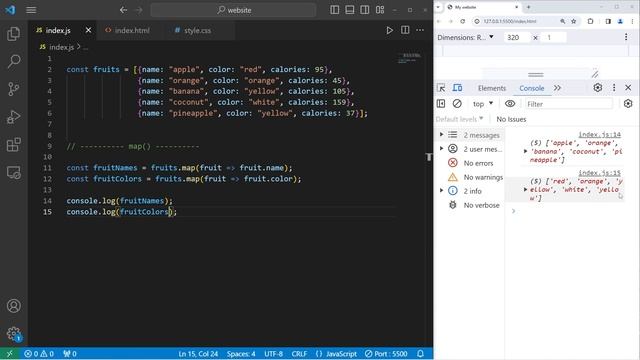Run the code with play button

[x=389, y=30]
